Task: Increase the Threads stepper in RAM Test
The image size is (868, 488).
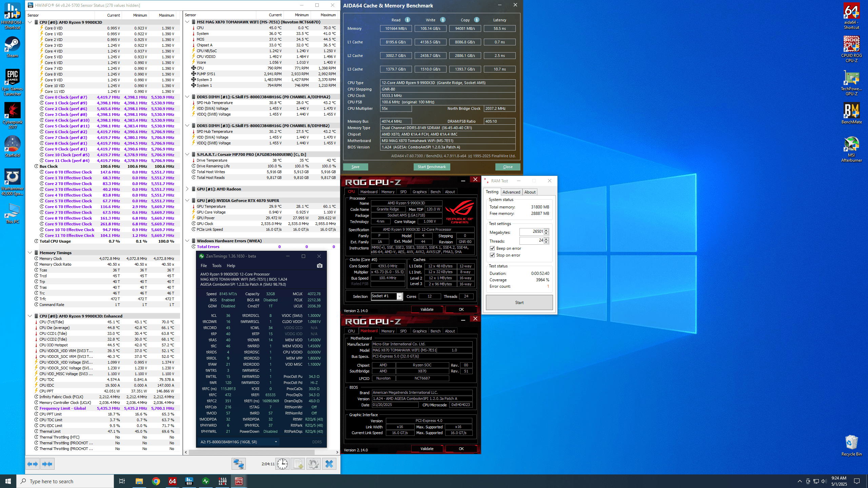Action: coord(546,239)
